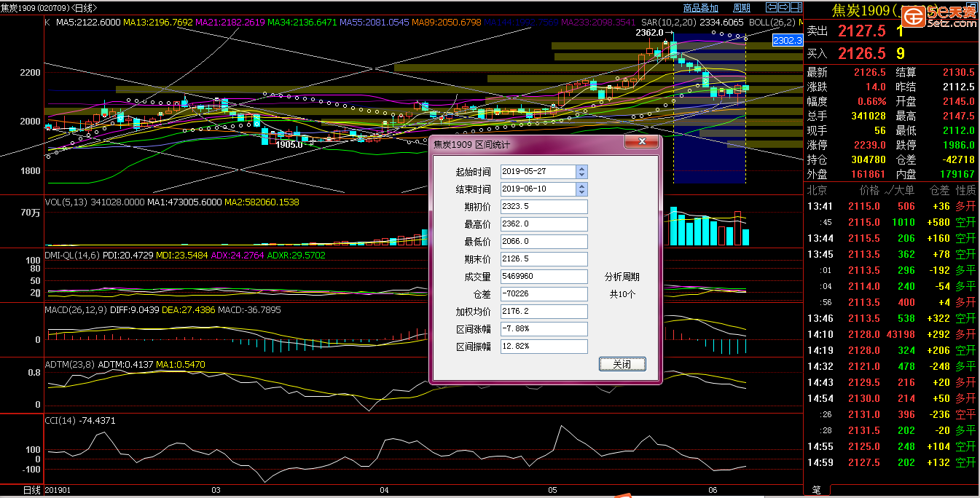The height and width of the screenshot is (498, 980).
Task: Click the 外盘 value 161861
Action: coord(868,174)
